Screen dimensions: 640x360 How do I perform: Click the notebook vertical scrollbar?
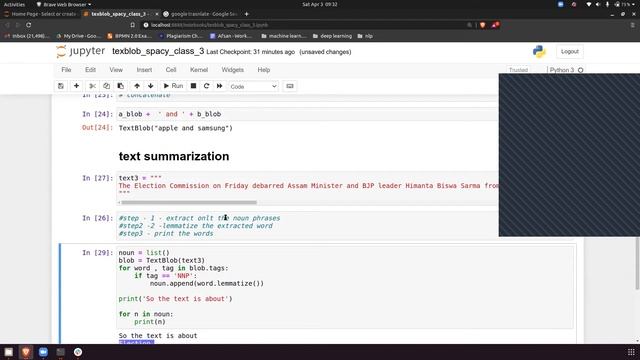tap(638, 263)
